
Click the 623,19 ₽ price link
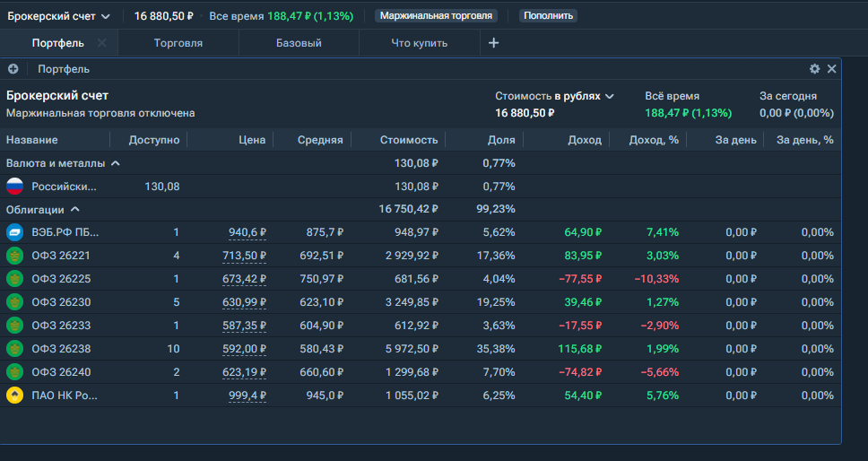(244, 372)
